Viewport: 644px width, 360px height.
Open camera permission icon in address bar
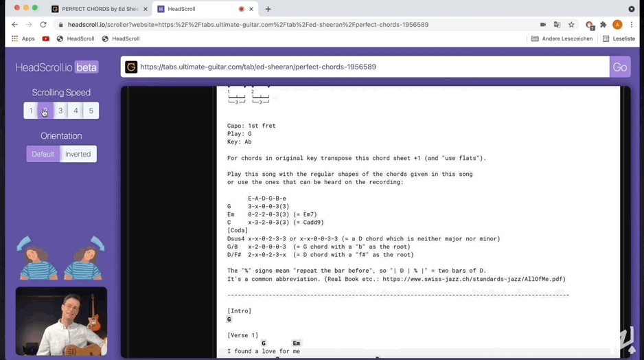pos(543,25)
